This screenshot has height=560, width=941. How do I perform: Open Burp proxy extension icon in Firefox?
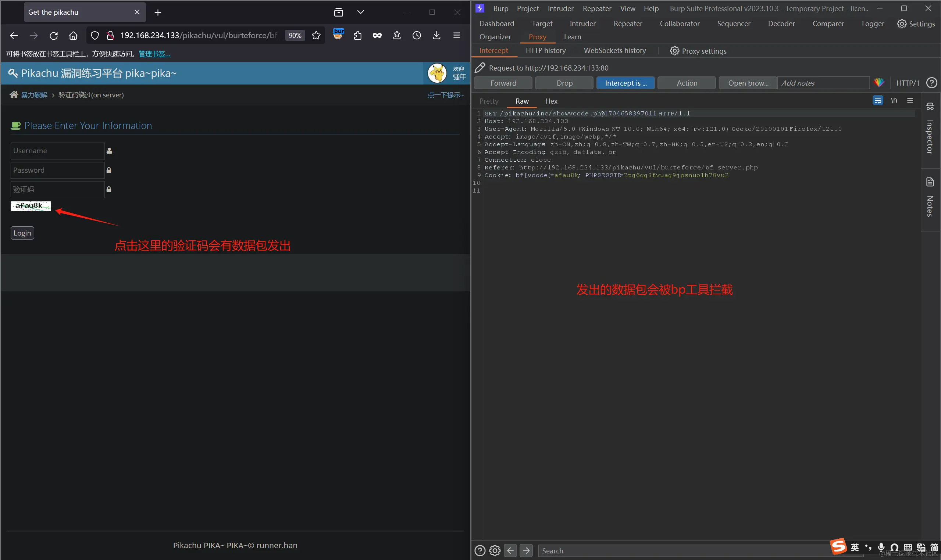[x=339, y=34]
